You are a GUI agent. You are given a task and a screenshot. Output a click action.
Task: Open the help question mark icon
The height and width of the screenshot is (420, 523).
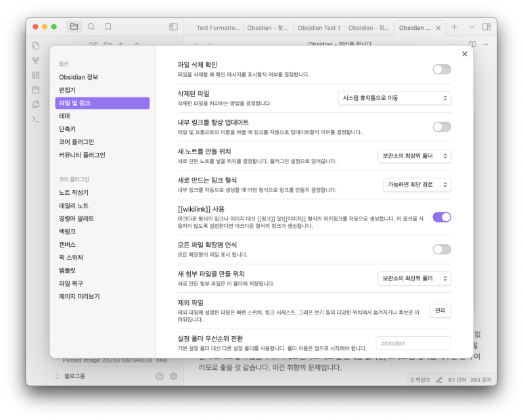click(x=160, y=376)
